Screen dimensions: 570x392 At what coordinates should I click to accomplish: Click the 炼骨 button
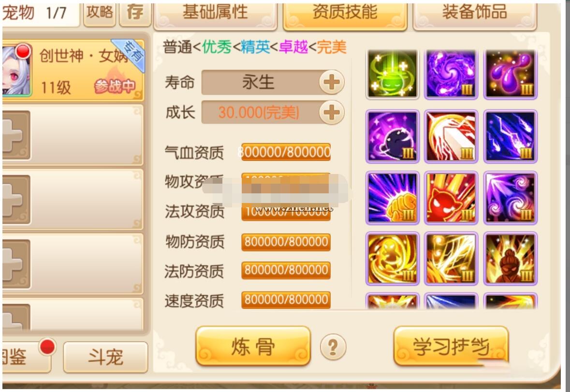tap(253, 346)
